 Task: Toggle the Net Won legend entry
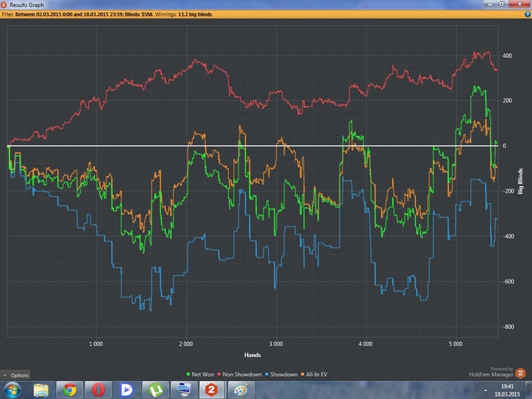pos(200,374)
